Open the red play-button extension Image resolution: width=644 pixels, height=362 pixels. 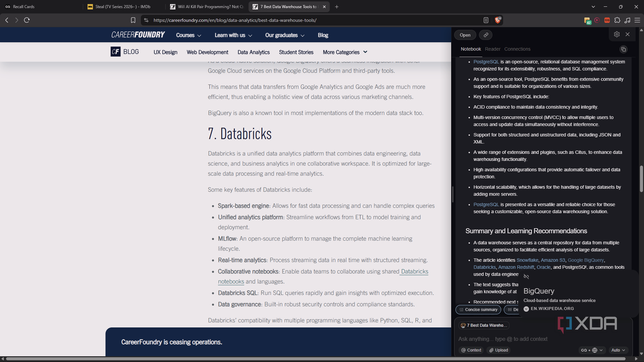tap(597, 20)
